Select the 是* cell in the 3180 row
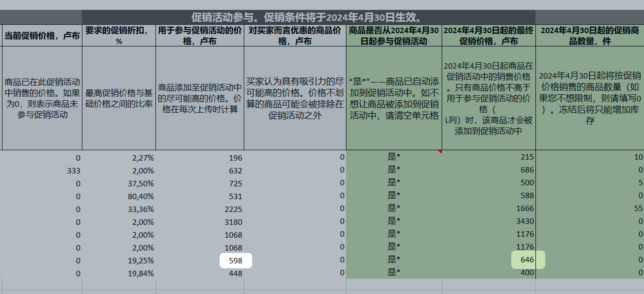644x294 pixels. click(394, 221)
